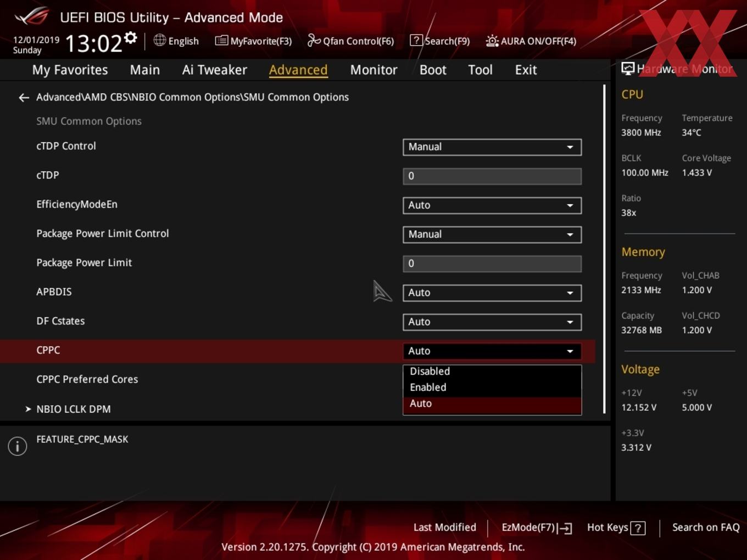747x560 pixels.
Task: Choose Enabled in the CPPC list
Action: [492, 388]
